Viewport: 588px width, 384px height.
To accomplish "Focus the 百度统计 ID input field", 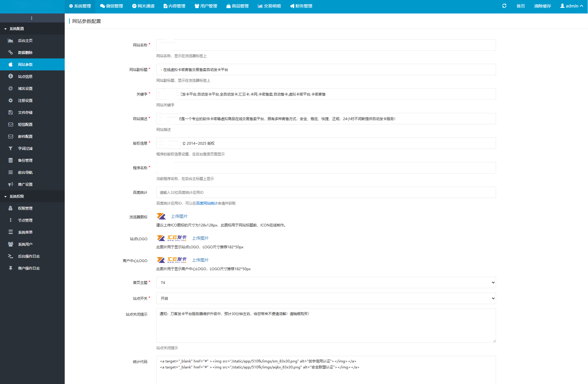I will [x=326, y=193].
